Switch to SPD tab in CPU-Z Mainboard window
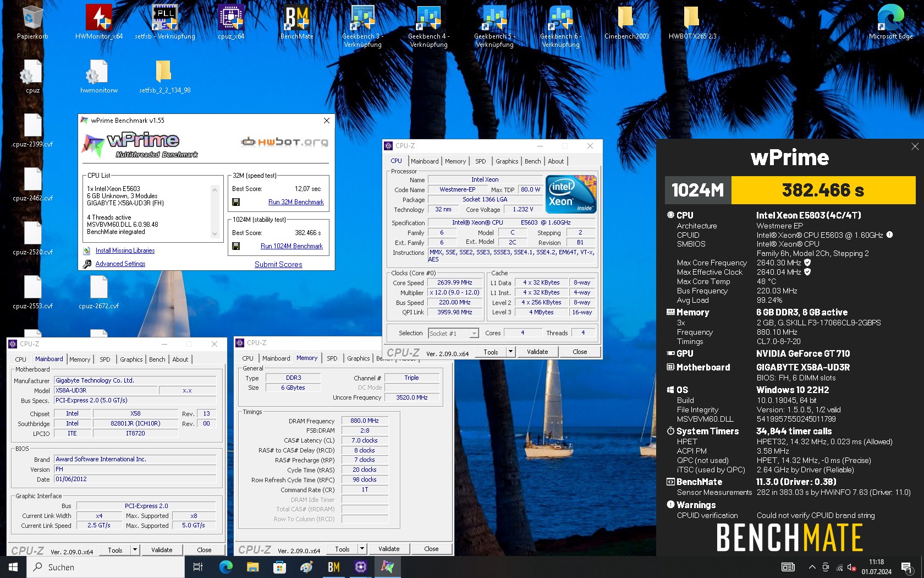This screenshot has height=578, width=924. pos(105,359)
